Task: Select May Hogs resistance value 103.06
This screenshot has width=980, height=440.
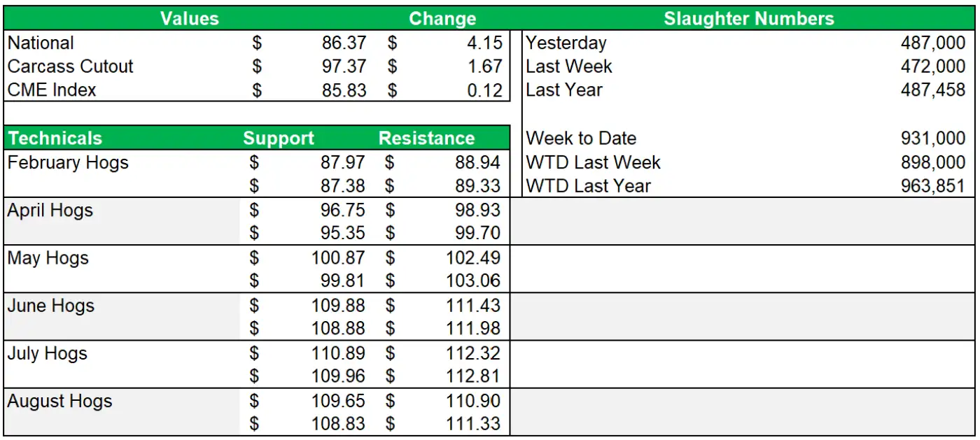Action: 473,281
